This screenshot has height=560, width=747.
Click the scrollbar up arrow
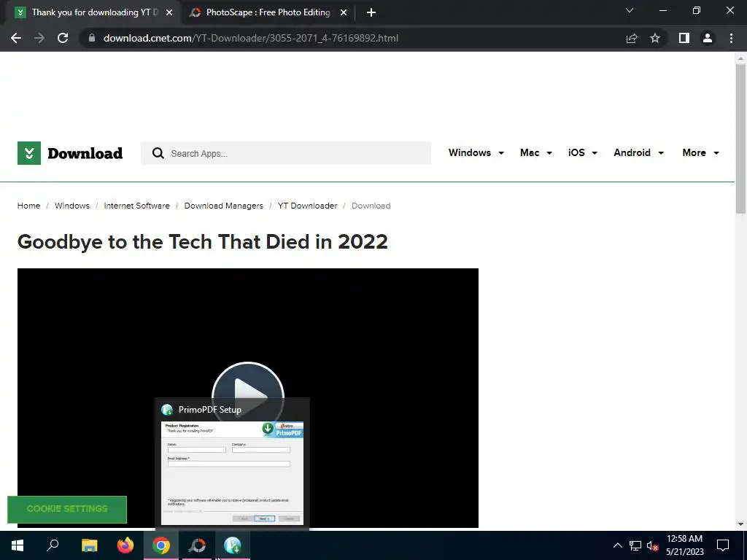(x=740, y=58)
